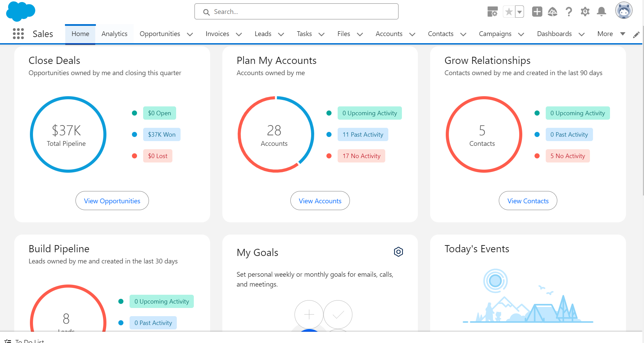Open the Dashboards tab
Image resolution: width=644 pixels, height=343 pixels.
pyautogui.click(x=554, y=34)
